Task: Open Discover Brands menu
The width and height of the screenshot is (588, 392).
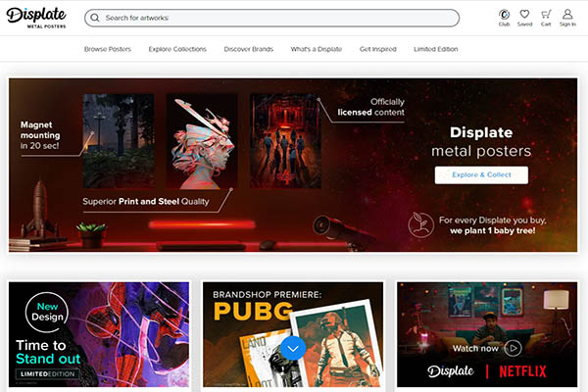Action: coord(248,49)
